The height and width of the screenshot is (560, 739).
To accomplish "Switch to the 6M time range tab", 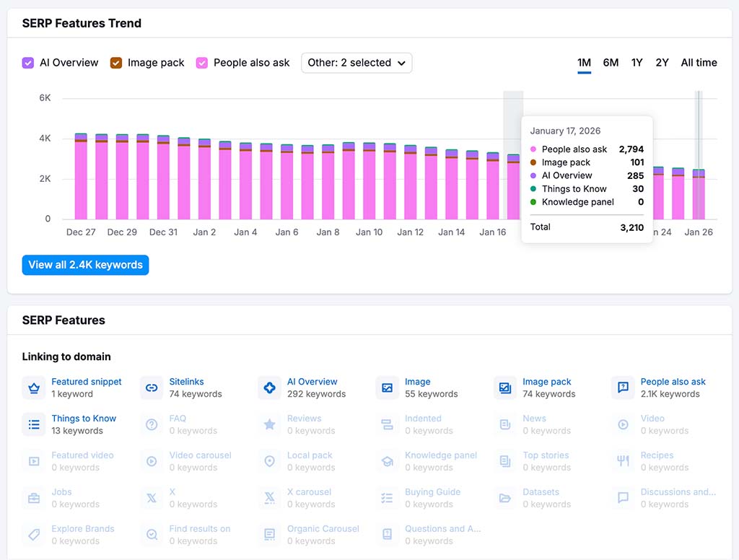I will pyautogui.click(x=611, y=63).
